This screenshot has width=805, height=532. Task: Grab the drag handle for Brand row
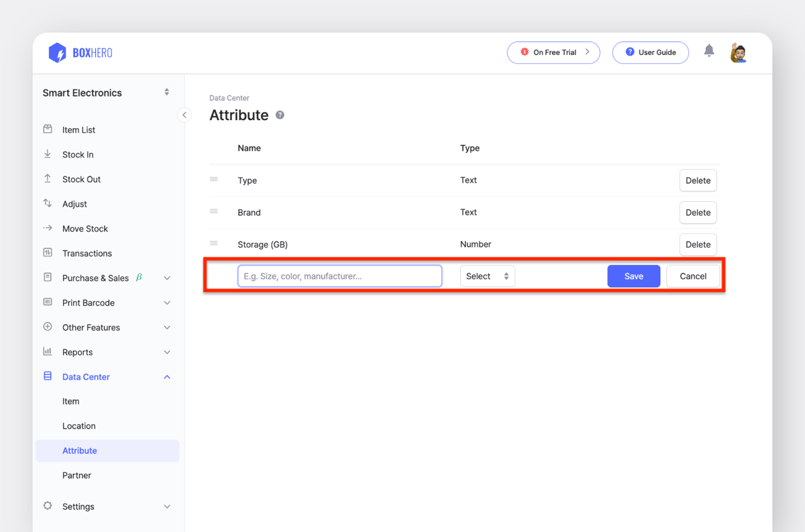(x=214, y=211)
